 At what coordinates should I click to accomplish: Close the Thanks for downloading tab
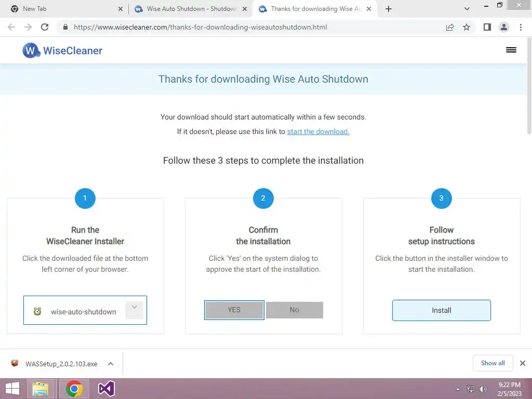[x=369, y=9]
